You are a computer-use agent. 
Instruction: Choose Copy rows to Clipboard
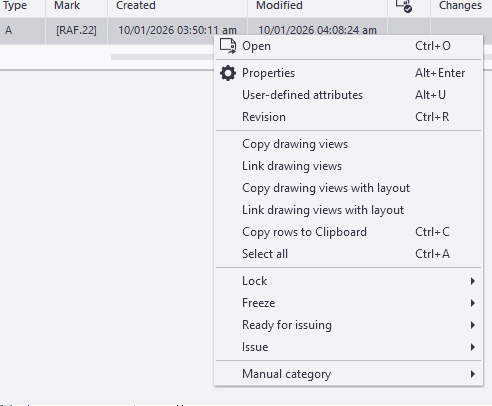point(348,232)
